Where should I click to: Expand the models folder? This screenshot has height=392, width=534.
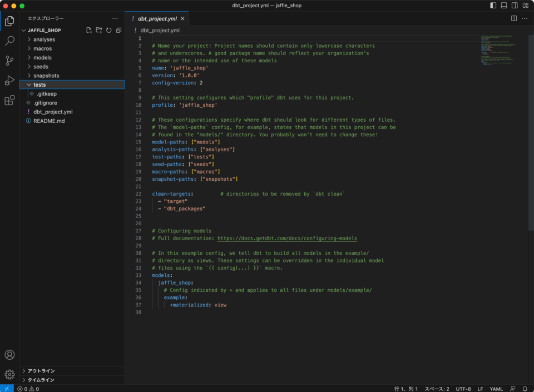point(42,58)
